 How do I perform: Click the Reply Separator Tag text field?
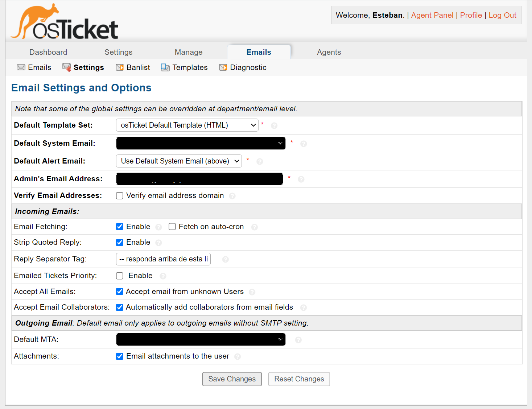pyautogui.click(x=163, y=259)
